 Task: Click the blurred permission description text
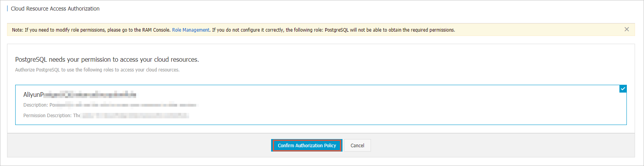point(135,116)
